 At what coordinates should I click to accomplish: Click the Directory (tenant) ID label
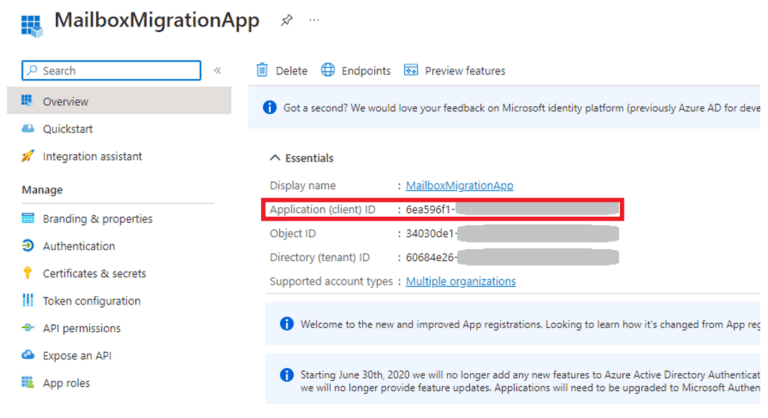(x=319, y=258)
